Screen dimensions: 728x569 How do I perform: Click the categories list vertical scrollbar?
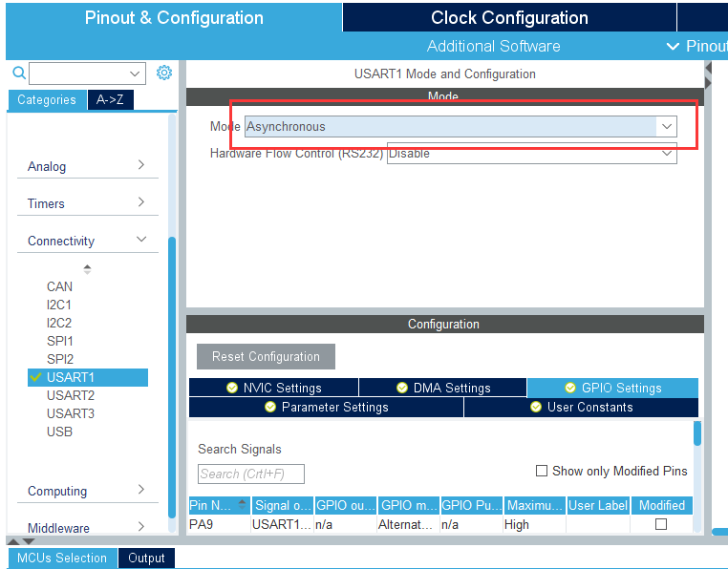172,377
